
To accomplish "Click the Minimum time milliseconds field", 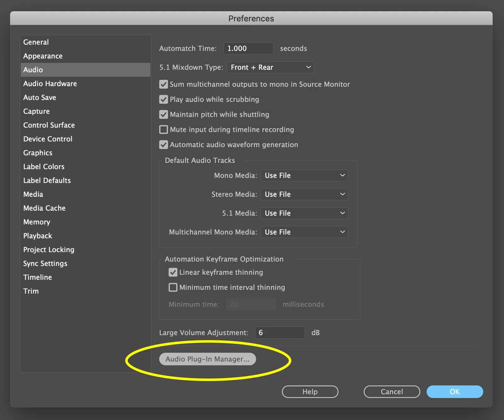I will pyautogui.click(x=251, y=304).
